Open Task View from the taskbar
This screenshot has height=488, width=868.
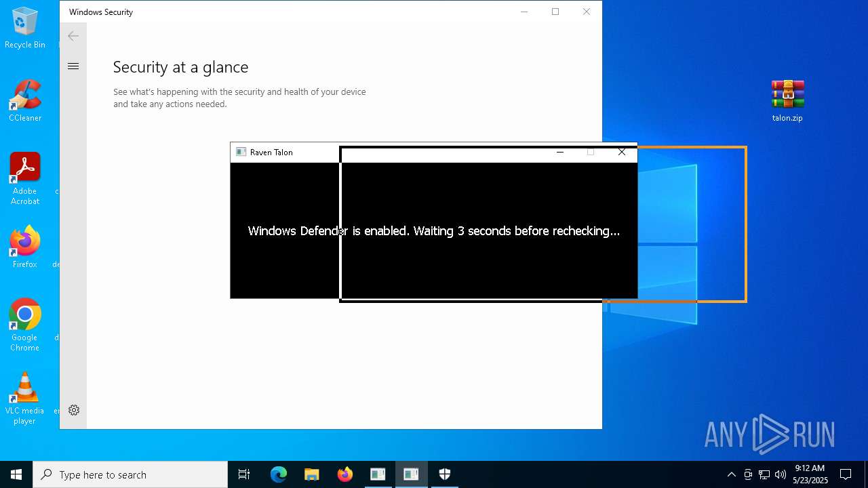pyautogui.click(x=244, y=474)
